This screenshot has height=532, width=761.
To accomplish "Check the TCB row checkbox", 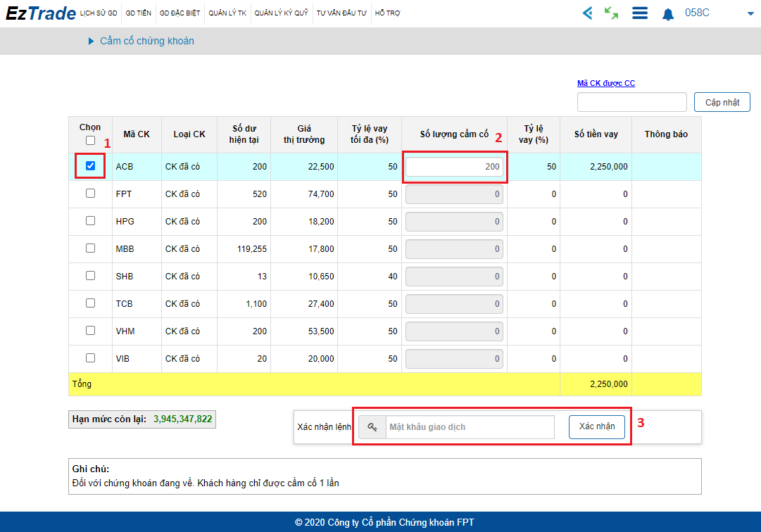I will pos(90,303).
